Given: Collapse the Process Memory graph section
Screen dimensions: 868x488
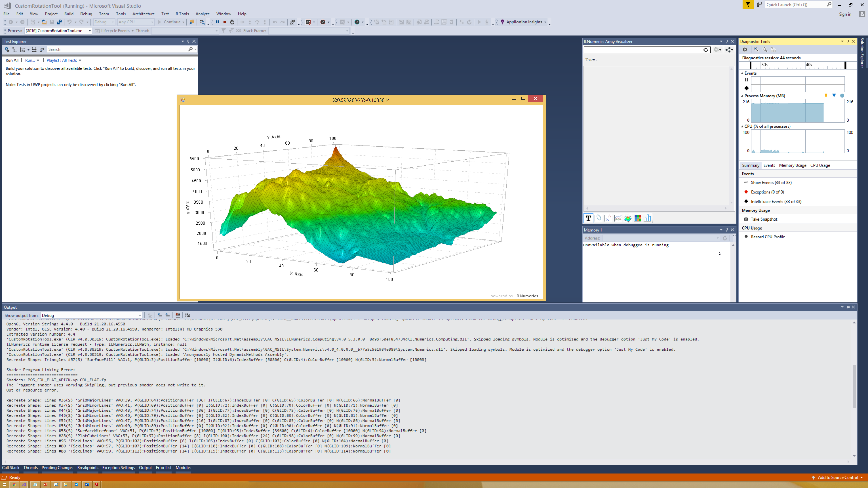Looking at the screenshot, I should 742,96.
